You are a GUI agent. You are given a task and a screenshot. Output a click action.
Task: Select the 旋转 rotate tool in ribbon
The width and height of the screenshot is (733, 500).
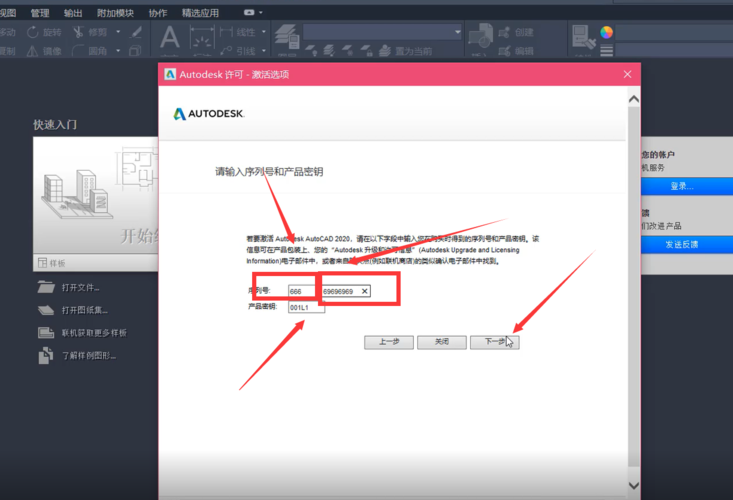[44, 32]
